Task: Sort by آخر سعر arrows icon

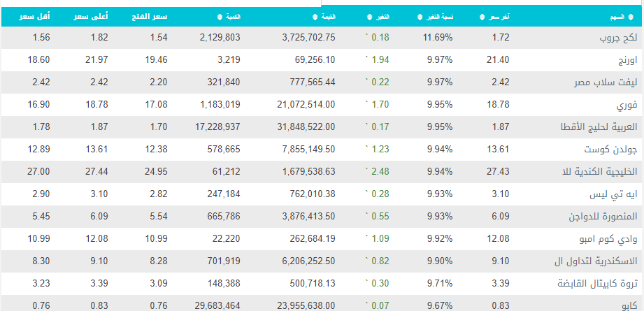Action: [x=482, y=17]
